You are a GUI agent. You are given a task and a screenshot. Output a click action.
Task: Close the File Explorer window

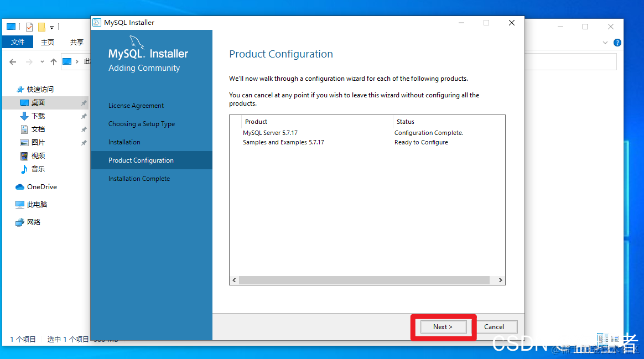[611, 27]
